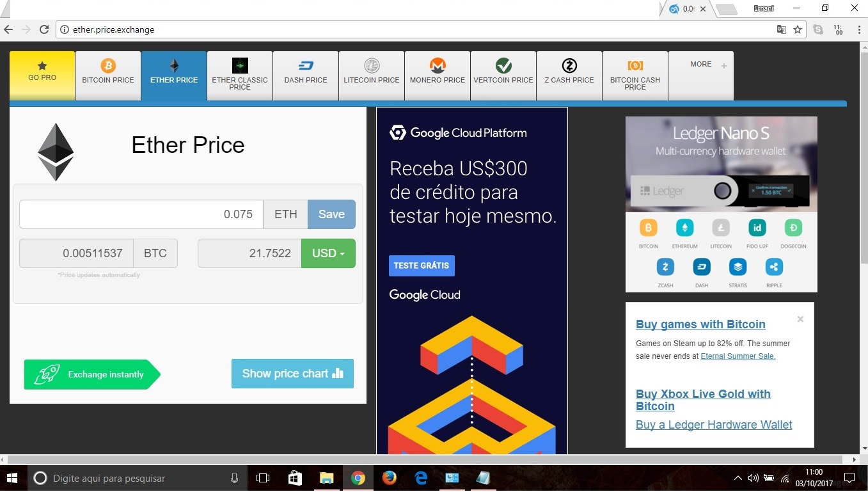Click the horizontal page scrollbar

point(424,459)
